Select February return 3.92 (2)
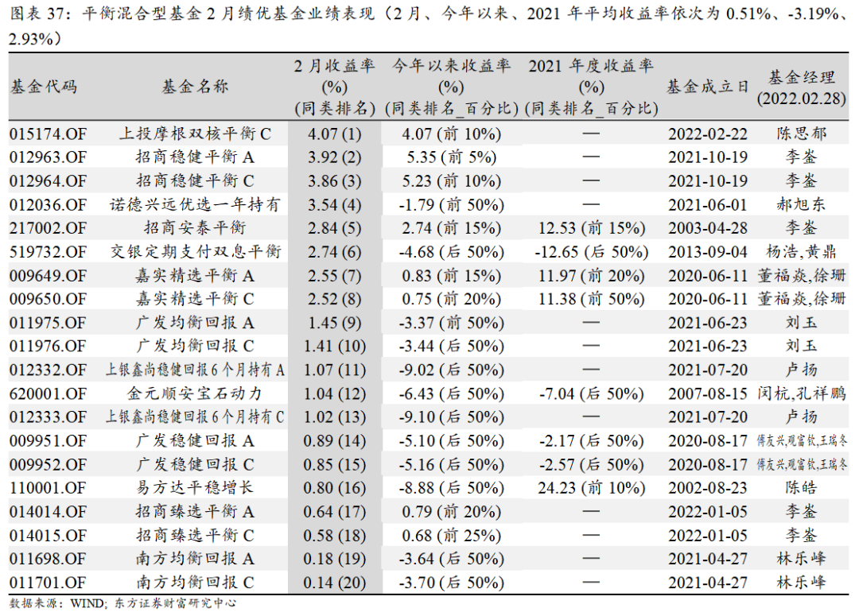Screen dimensions: 859x616 pyautogui.click(x=334, y=157)
